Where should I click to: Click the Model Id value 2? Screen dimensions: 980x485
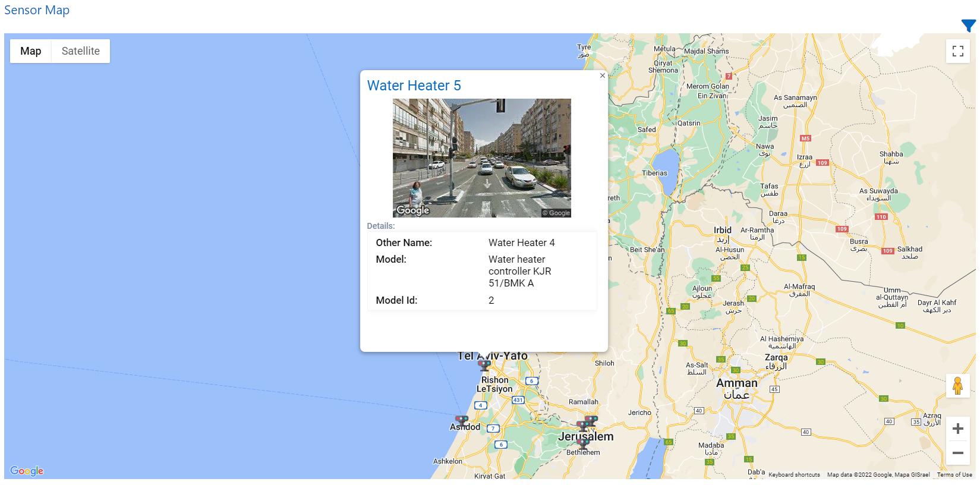tap(491, 301)
